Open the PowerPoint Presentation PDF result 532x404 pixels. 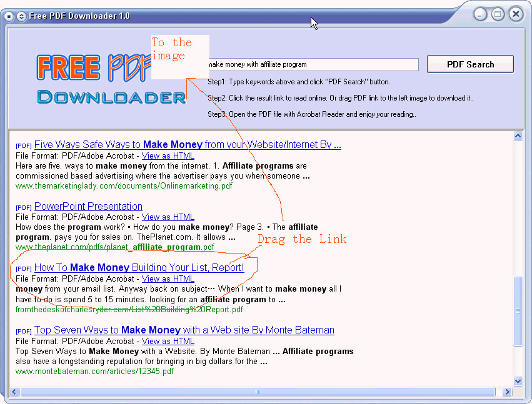point(88,206)
